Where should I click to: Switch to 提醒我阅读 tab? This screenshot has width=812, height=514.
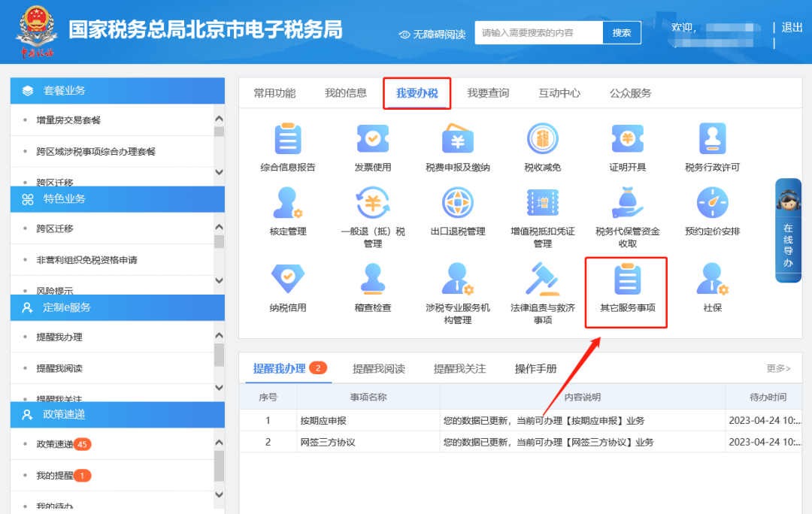(x=378, y=368)
